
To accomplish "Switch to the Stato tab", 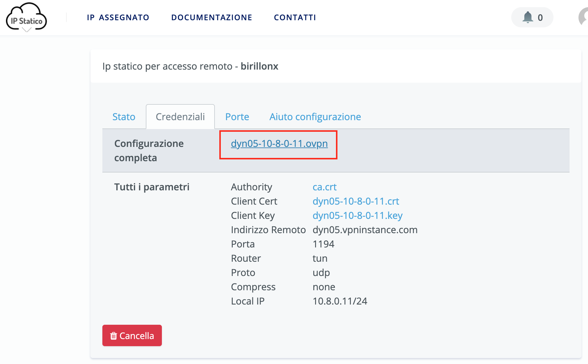I will pos(123,117).
